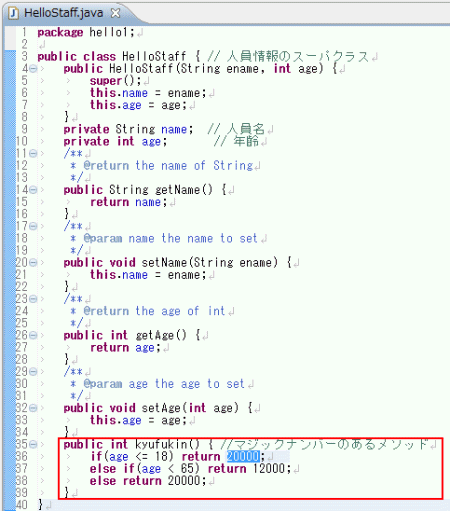Collapse the getAge method at line 26
This screenshot has height=511, width=450.
(x=33, y=335)
